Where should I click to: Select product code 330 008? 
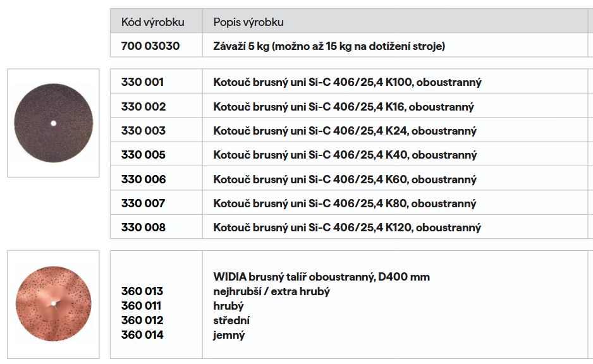click(144, 227)
